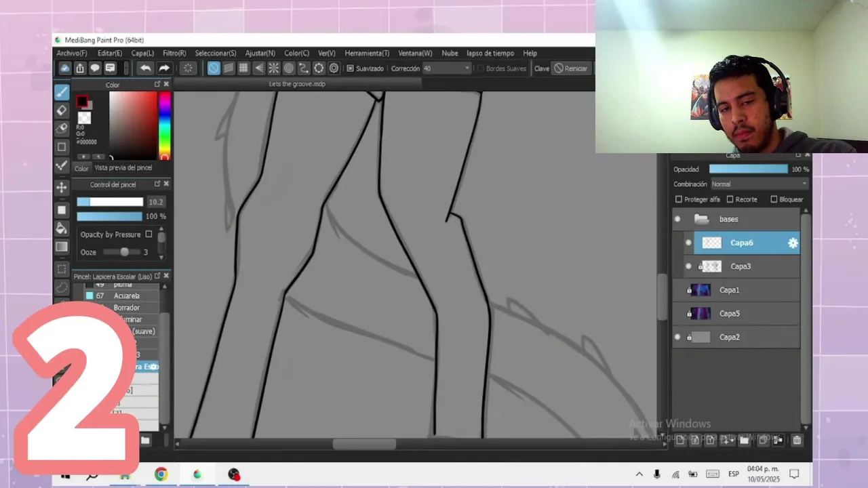
Task: Open Herramienta(T) menu
Action: click(367, 53)
